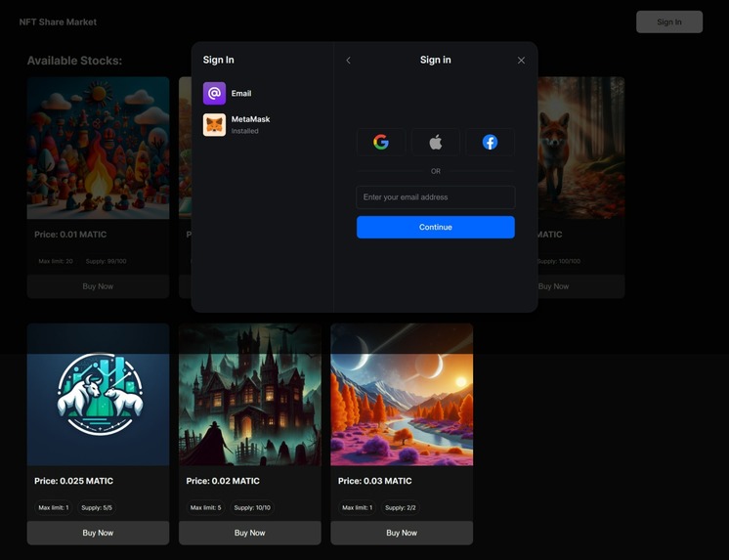Click the blue Continue button
Viewport: 729px width, 560px height.
(x=436, y=227)
